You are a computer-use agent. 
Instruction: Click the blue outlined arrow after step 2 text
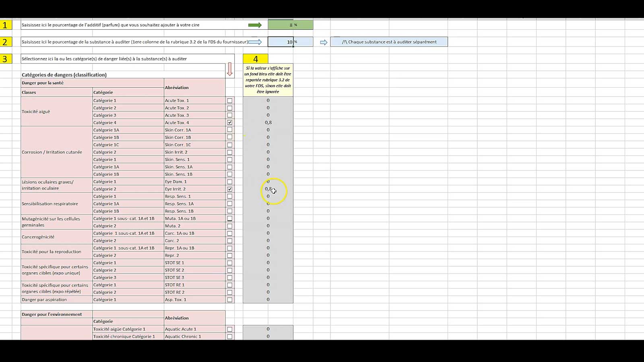coord(255,42)
